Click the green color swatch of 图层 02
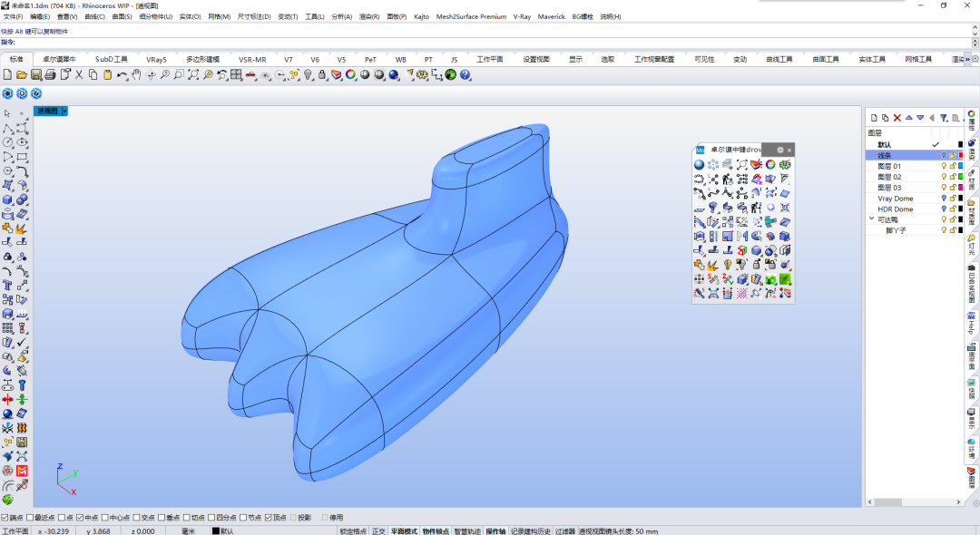Screen dimensions: 980x535 [961, 177]
